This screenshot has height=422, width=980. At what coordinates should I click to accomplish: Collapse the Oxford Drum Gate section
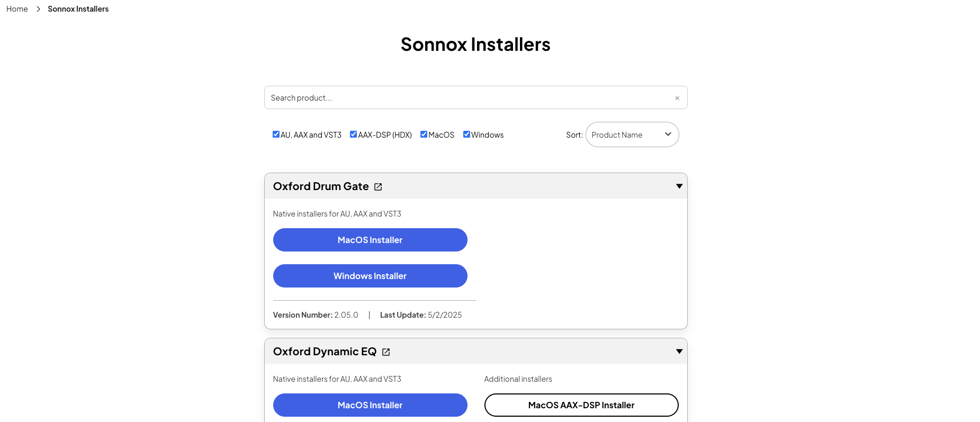pyautogui.click(x=679, y=186)
